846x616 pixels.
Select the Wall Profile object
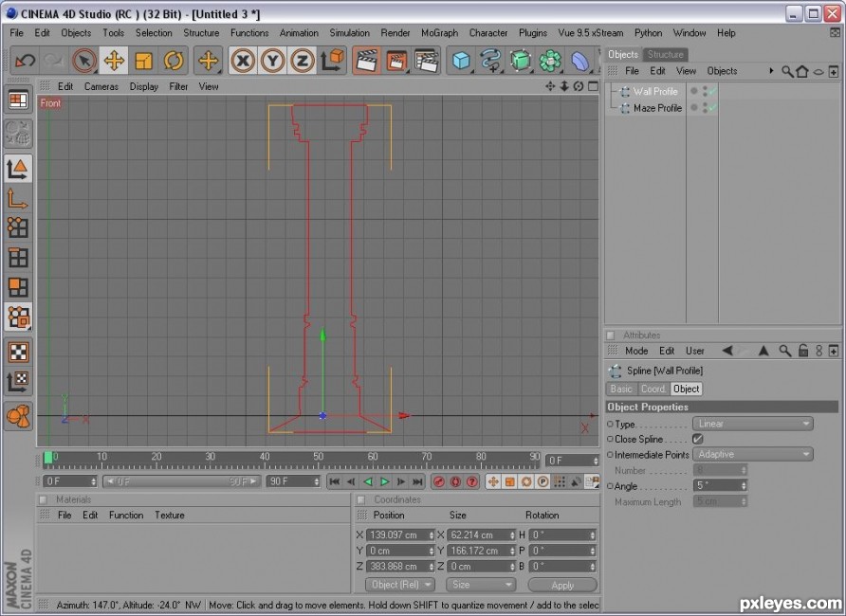pos(655,92)
